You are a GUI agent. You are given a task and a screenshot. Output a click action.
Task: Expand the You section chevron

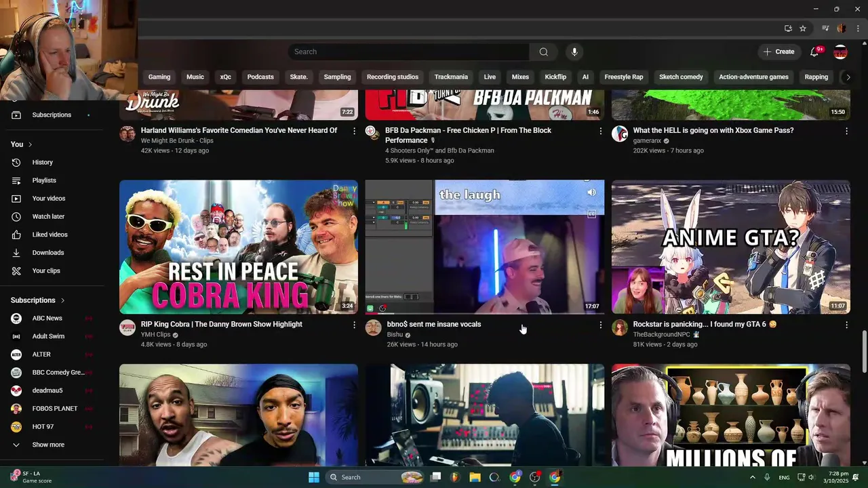pyautogui.click(x=30, y=144)
